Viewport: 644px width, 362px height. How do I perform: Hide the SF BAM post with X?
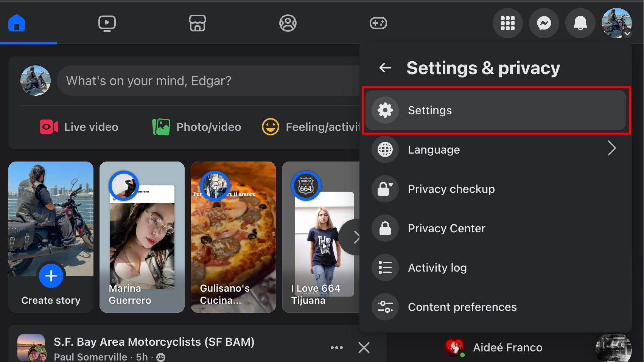[x=364, y=348]
